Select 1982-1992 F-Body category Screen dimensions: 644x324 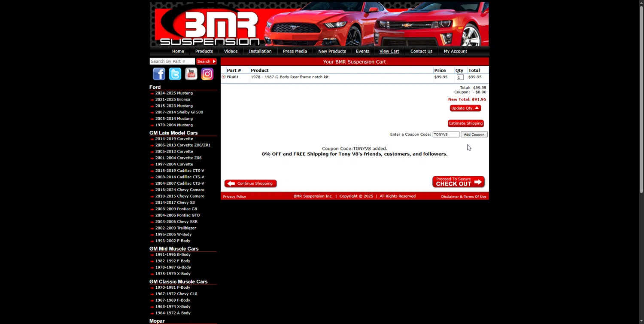(173, 261)
